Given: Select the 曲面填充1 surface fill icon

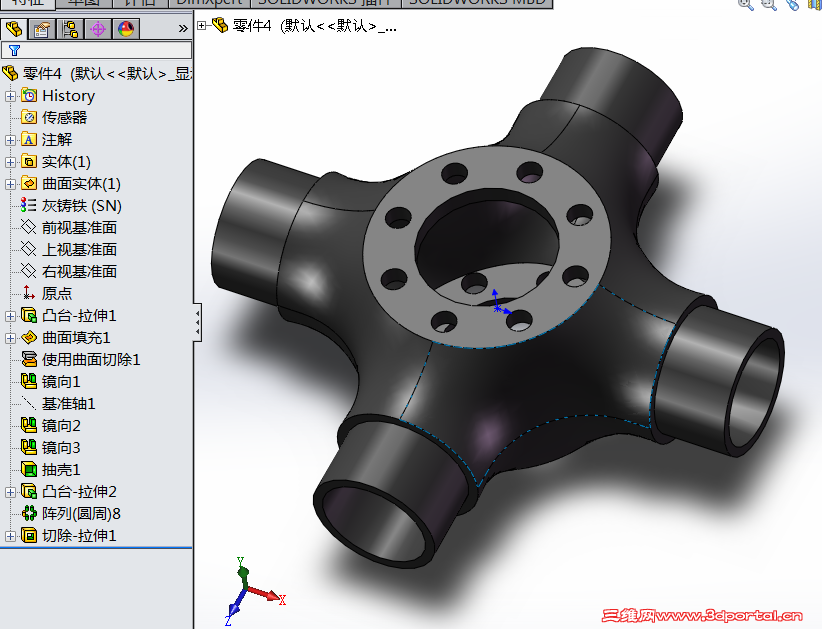Looking at the screenshot, I should coord(29,338).
